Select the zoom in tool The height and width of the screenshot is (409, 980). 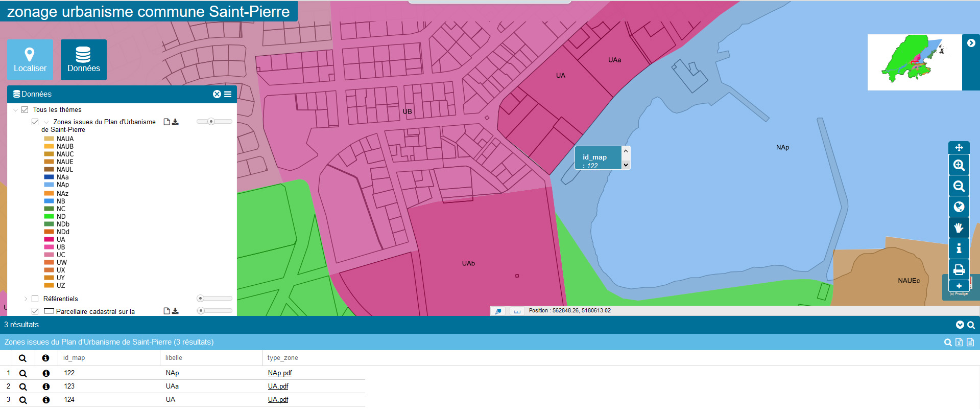click(x=959, y=165)
